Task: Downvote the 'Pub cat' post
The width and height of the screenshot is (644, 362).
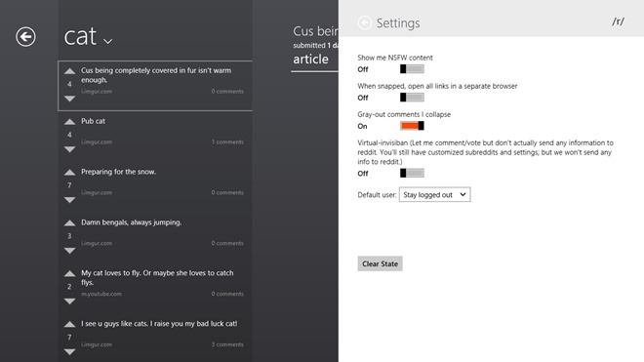Action: point(70,149)
